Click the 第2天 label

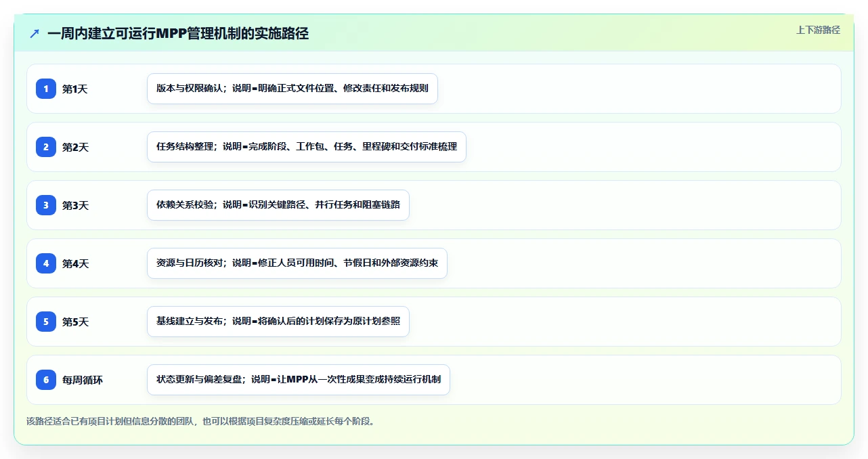pyautogui.click(x=75, y=147)
